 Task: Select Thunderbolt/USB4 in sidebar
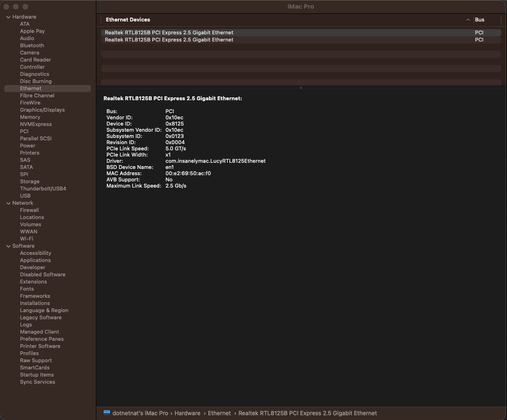tap(43, 189)
